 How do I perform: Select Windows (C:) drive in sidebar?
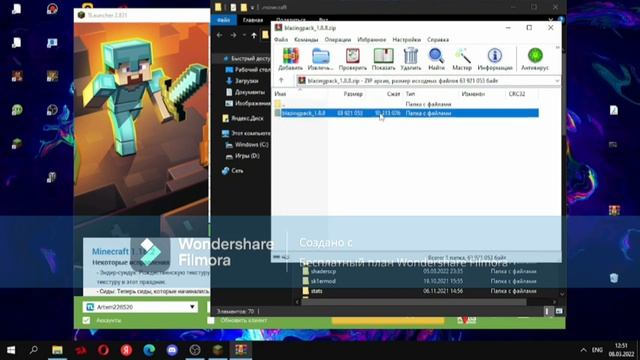[247, 144]
